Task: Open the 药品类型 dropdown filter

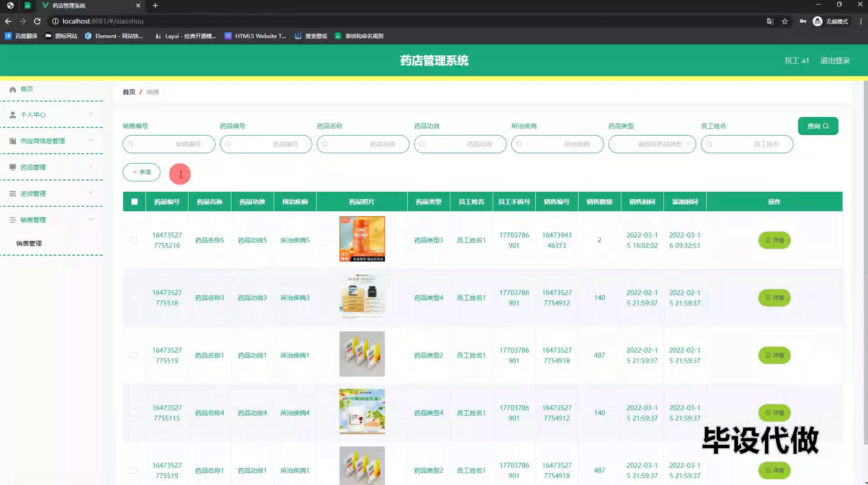Action: 652,144
